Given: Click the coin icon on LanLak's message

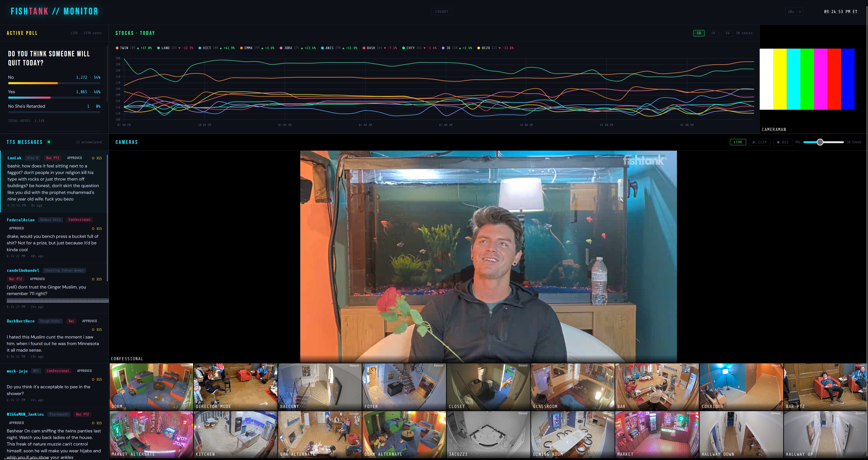Looking at the screenshot, I should point(93,158).
